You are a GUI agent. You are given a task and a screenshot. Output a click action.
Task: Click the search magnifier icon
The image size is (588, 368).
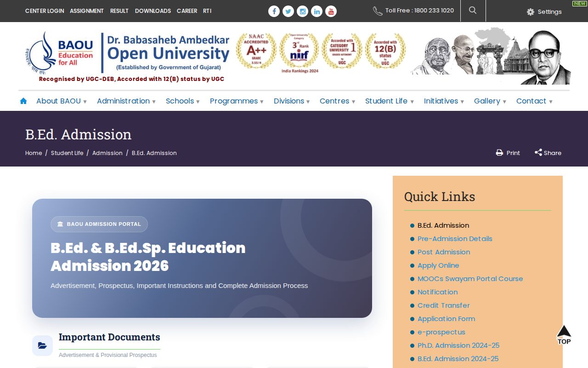click(x=473, y=10)
